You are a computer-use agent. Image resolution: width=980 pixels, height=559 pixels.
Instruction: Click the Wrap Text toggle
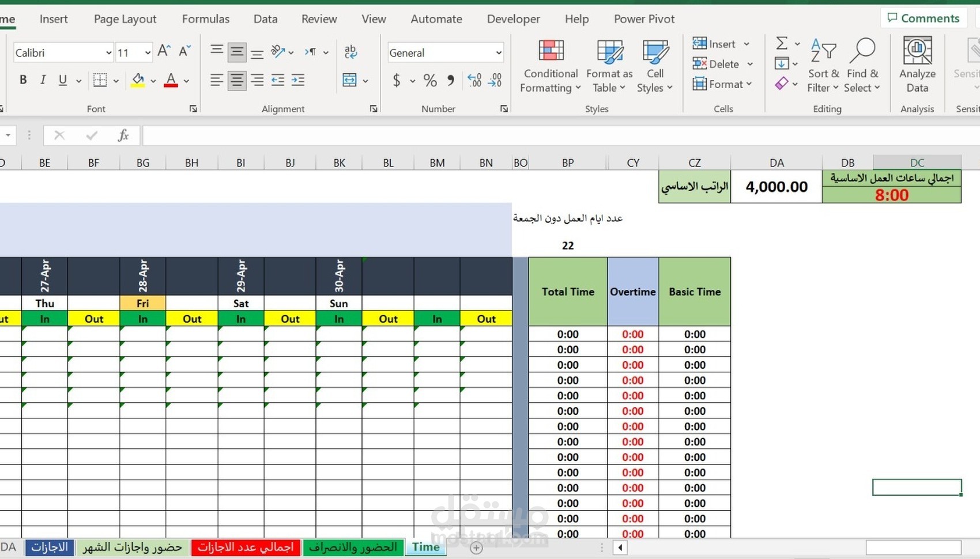pos(350,52)
